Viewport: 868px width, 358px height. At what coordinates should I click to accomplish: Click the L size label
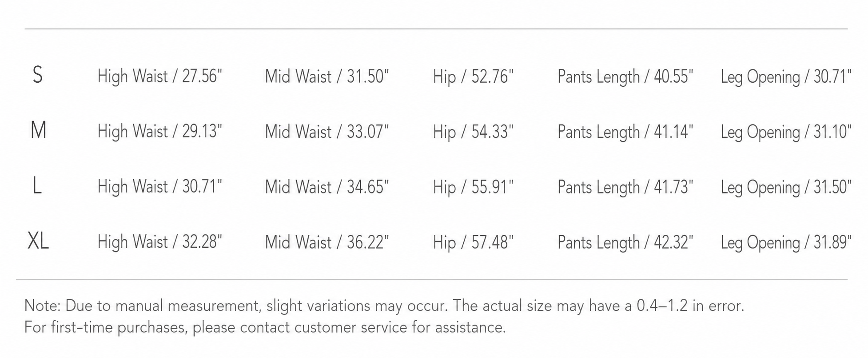37,186
